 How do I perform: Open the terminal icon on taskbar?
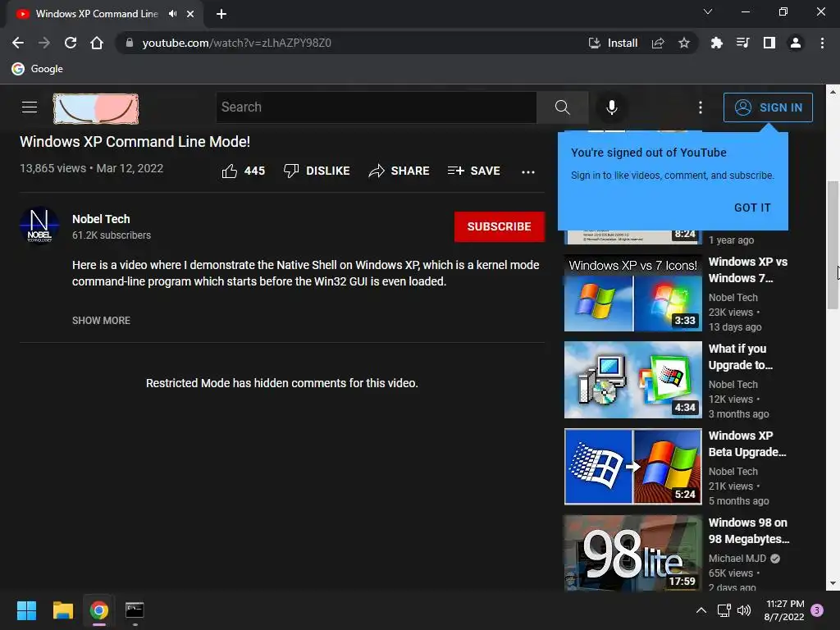(135, 610)
